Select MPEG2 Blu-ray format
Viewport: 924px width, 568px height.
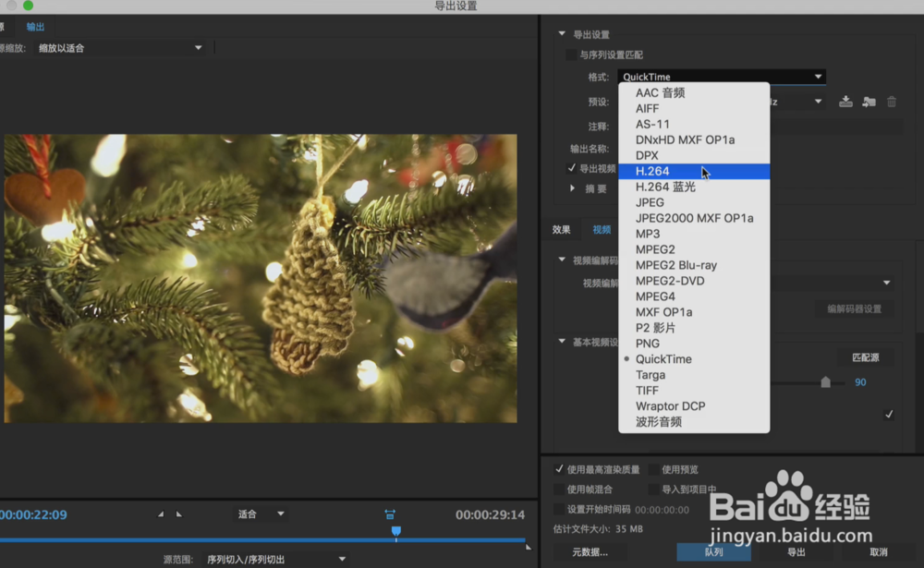coord(694,265)
